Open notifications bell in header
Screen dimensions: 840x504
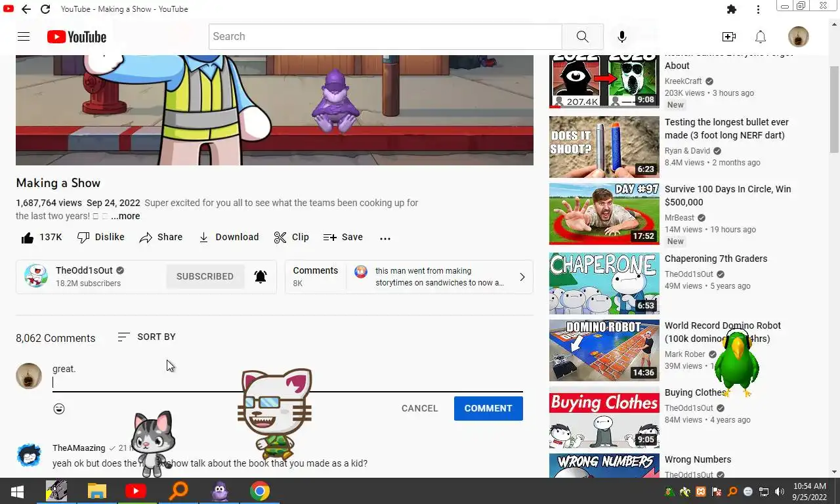(761, 37)
